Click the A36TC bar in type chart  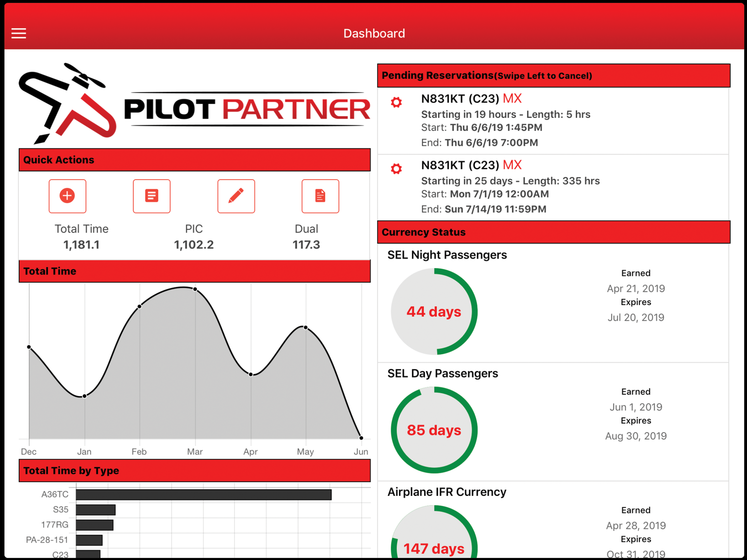pyautogui.click(x=204, y=494)
